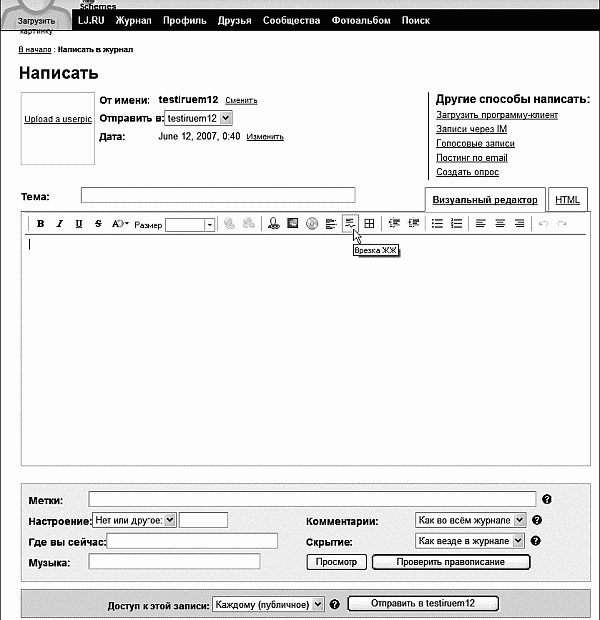Click the Просмотр preview button
This screenshot has height=620, width=600.
tap(337, 562)
